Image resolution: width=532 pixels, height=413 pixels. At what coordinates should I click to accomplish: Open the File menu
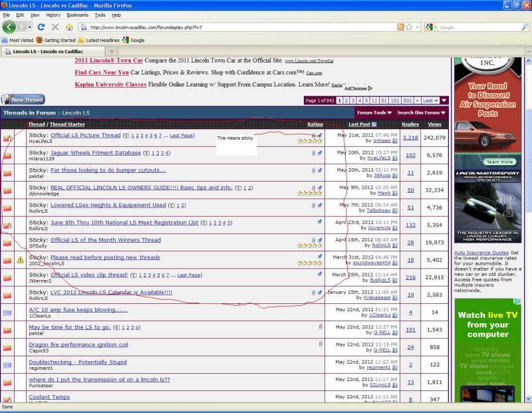pos(6,15)
